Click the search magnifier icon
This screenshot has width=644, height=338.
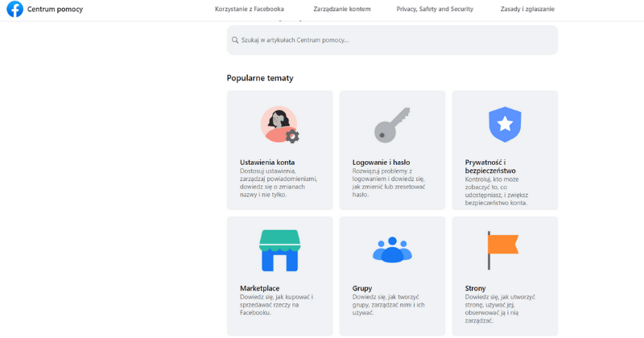tap(235, 40)
